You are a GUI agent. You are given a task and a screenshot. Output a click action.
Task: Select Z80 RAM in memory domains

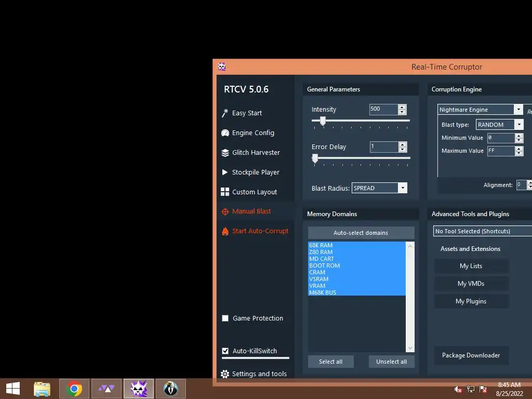pyautogui.click(x=356, y=252)
